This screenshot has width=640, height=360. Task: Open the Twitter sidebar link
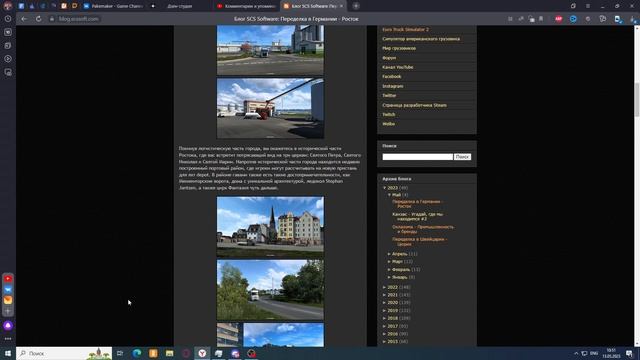click(x=389, y=96)
